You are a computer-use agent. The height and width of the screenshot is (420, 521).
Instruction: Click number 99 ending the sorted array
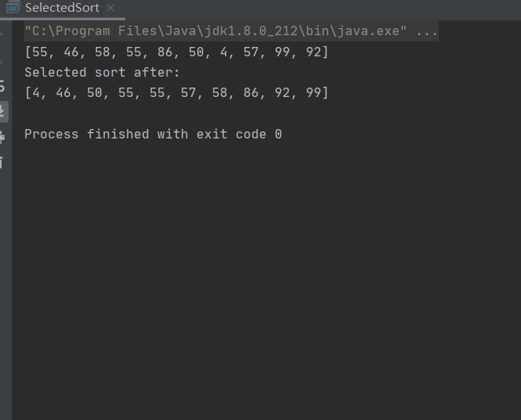(x=314, y=93)
